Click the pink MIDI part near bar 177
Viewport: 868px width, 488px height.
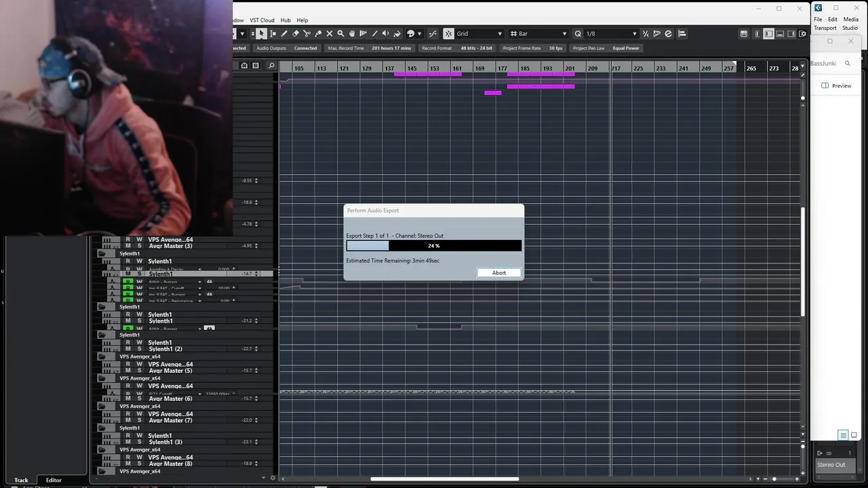(x=493, y=93)
